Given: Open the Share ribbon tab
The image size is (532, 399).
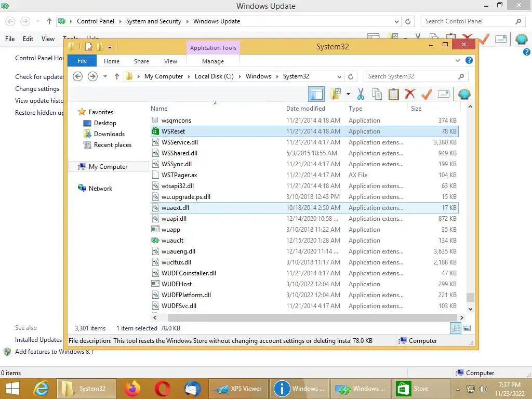Looking at the screenshot, I should (x=141, y=61).
